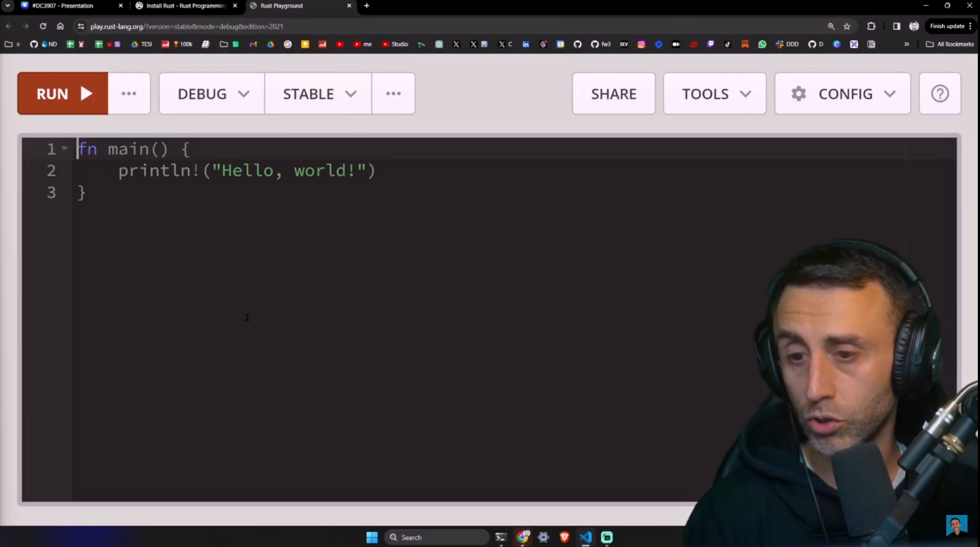Click the RUN button to execute the code
The image size is (980, 547).
pyautogui.click(x=63, y=93)
